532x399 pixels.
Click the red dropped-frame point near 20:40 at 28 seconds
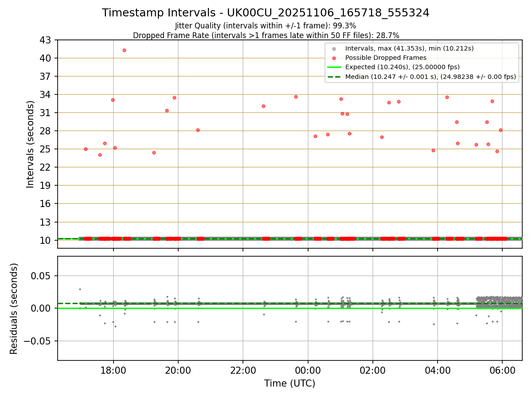click(198, 130)
